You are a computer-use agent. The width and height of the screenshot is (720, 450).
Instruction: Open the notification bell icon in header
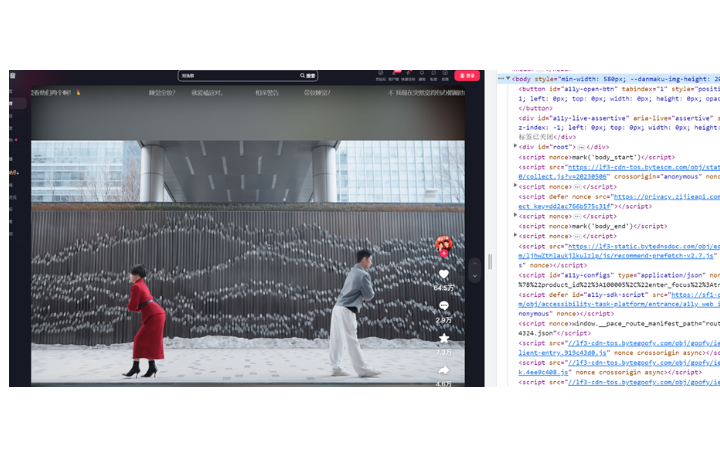coord(422,75)
